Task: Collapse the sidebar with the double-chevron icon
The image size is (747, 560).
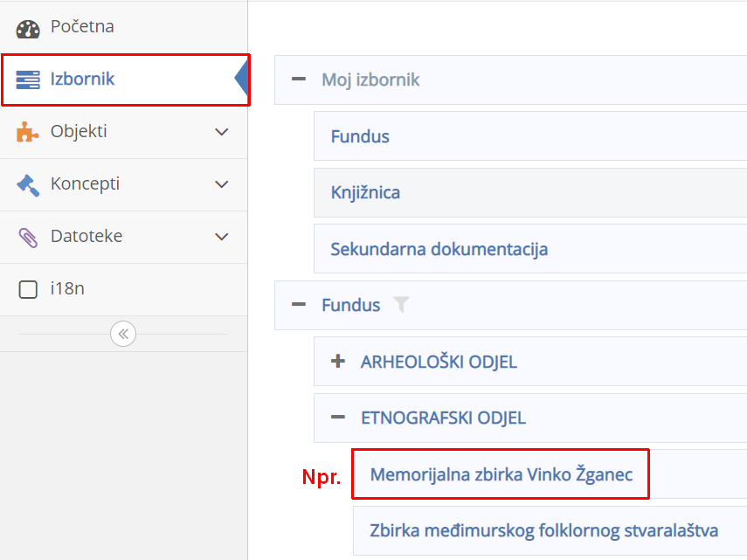Action: pos(122,334)
